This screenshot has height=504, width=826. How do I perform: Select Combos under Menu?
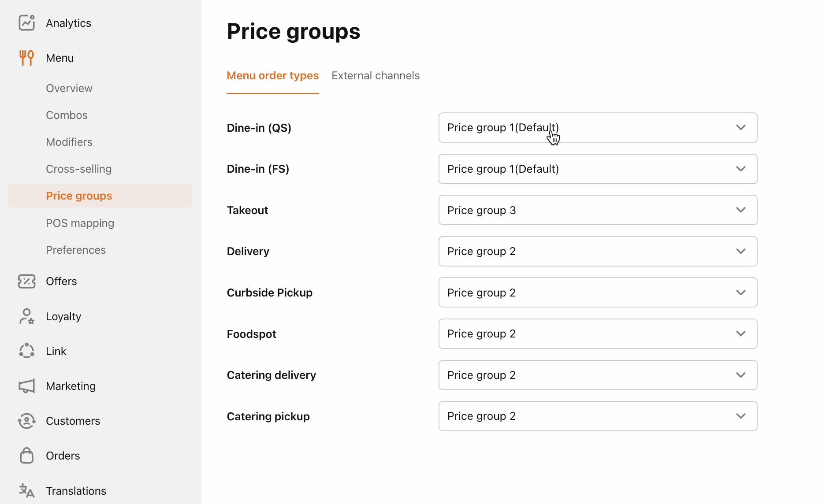coord(67,115)
